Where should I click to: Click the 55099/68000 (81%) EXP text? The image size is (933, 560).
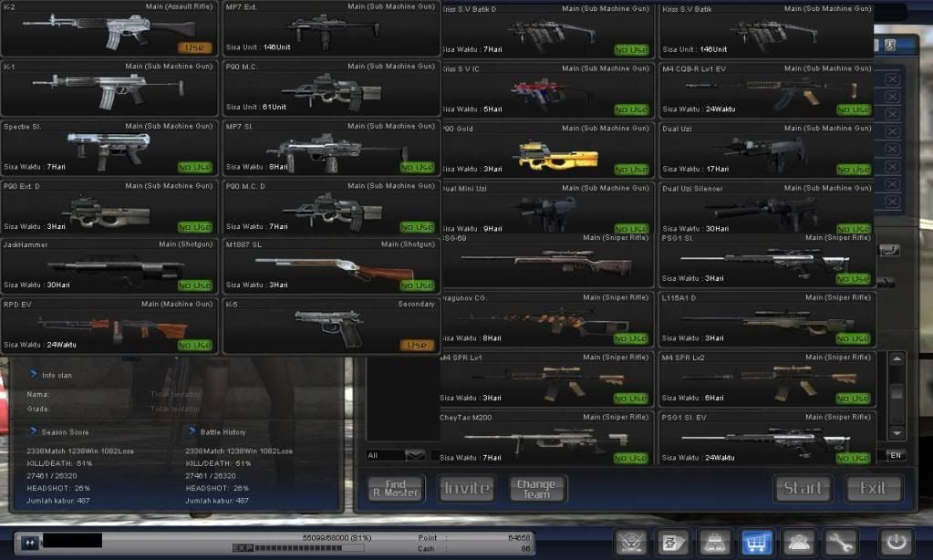tap(337, 537)
